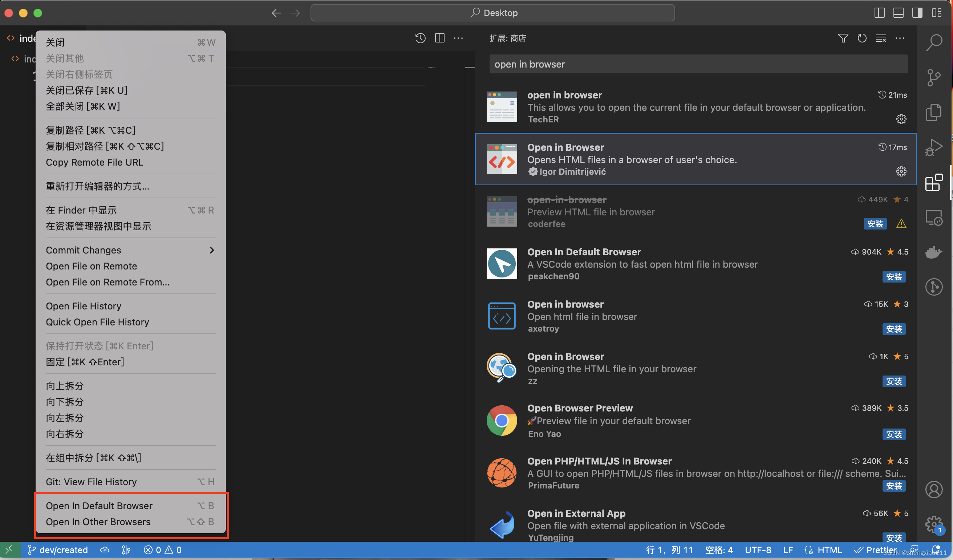This screenshot has height=560, width=953.
Task: Toggle the secondary side bar layout button
Action: click(x=917, y=13)
